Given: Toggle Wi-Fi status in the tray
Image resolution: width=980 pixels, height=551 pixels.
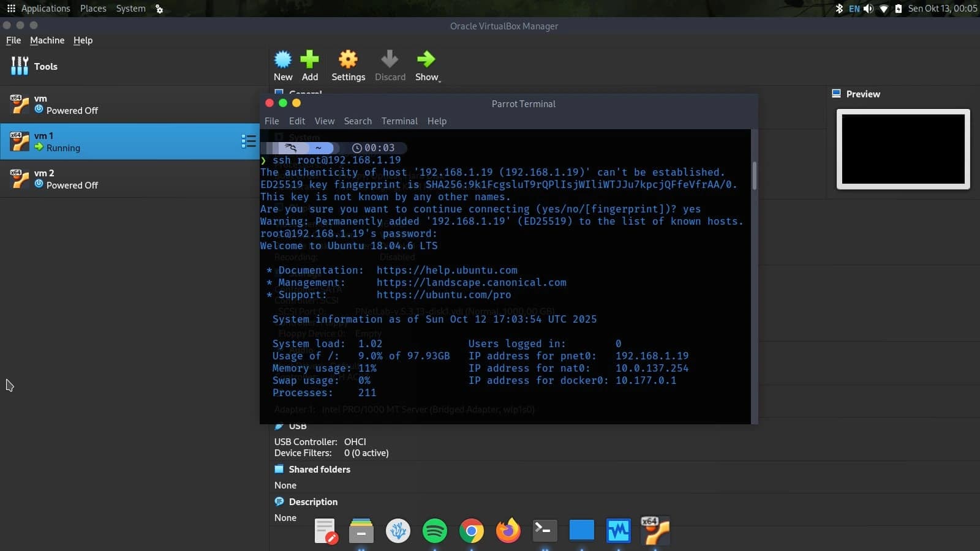Looking at the screenshot, I should click(x=884, y=9).
